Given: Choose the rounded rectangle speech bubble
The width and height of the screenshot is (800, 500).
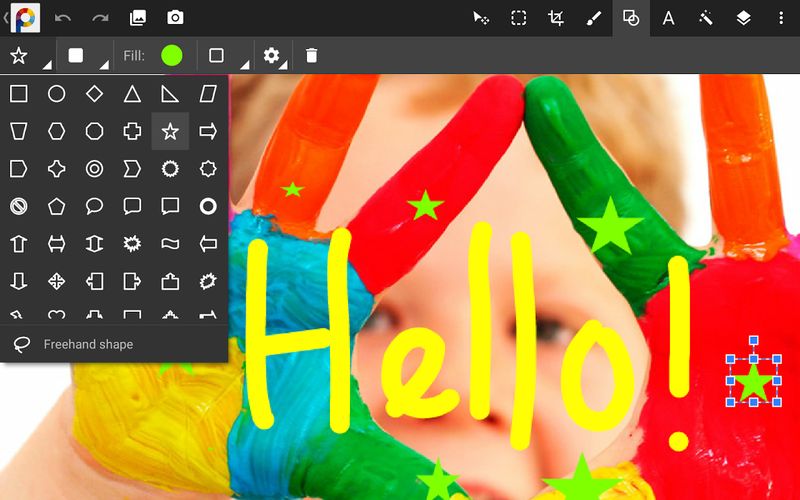Looking at the screenshot, I should [132, 206].
